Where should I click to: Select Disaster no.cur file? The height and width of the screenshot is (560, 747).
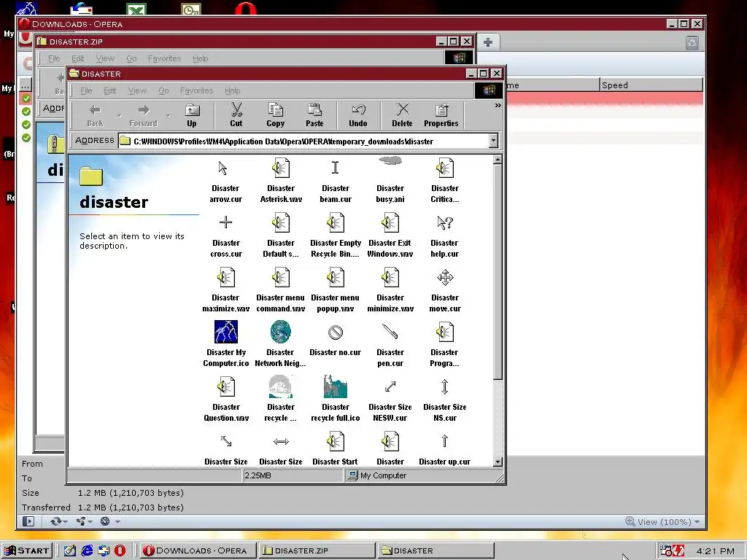336,340
